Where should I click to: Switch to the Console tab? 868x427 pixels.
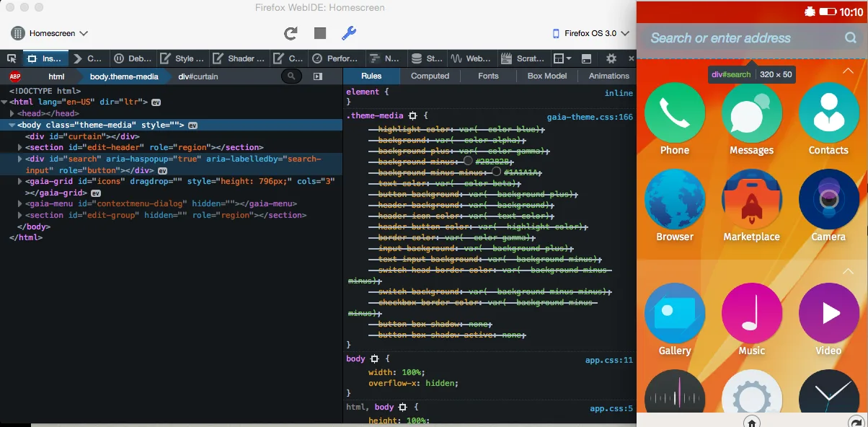[x=89, y=58]
